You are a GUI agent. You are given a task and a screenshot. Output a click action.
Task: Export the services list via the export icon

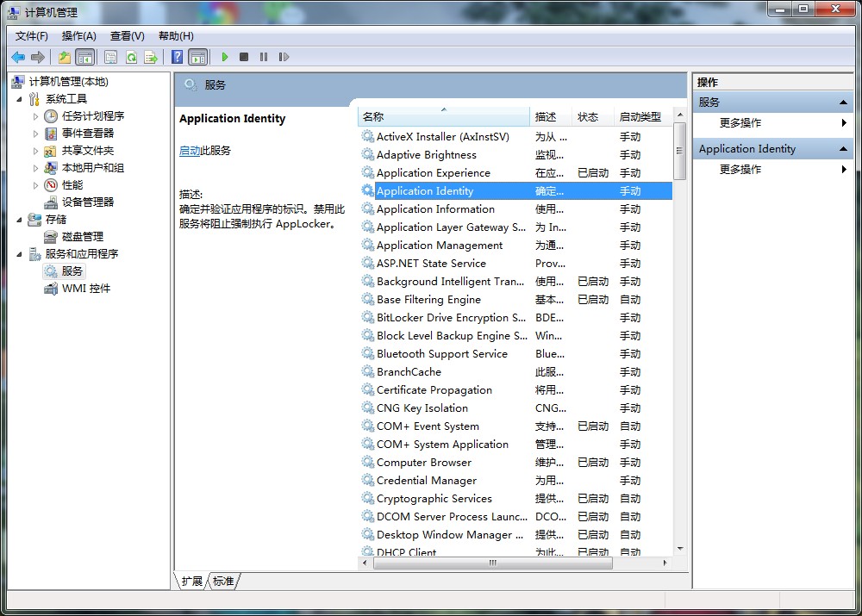coord(151,57)
